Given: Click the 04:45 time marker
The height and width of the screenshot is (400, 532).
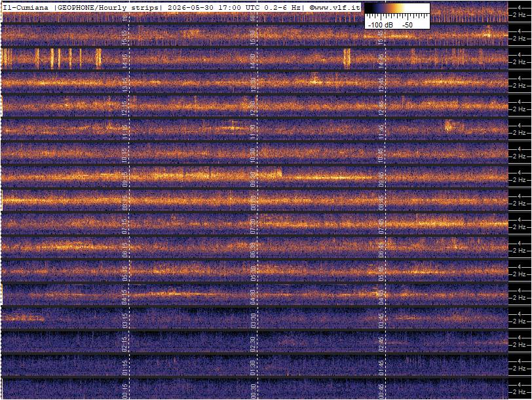Looking at the screenshot, I should [x=381, y=297].
